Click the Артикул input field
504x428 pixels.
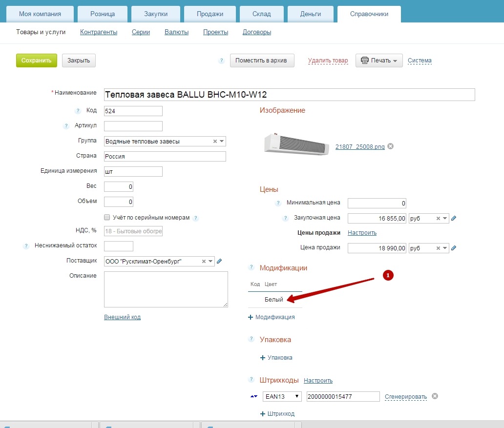tap(133, 126)
